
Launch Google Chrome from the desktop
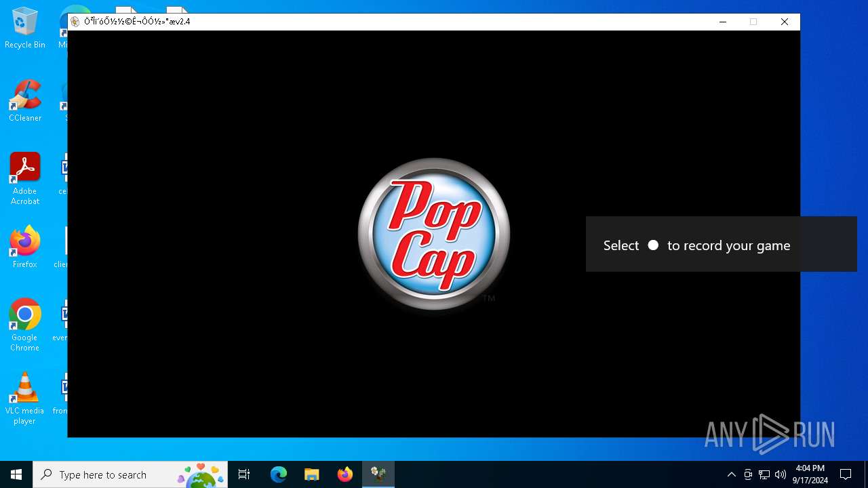click(25, 325)
